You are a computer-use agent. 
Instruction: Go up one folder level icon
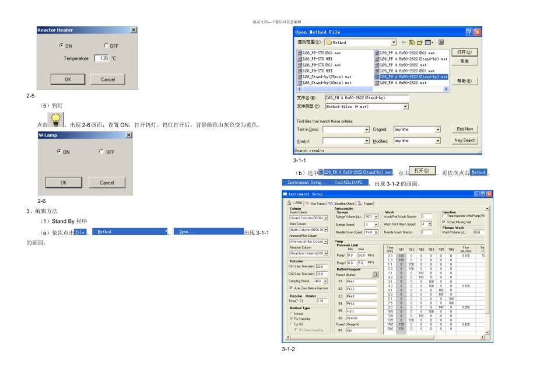(412, 43)
